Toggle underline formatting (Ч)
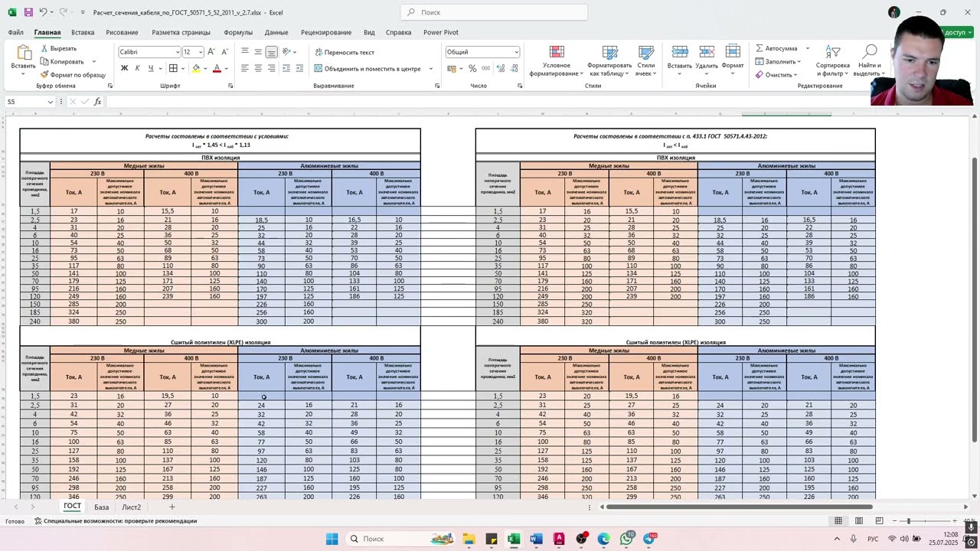 click(x=150, y=68)
